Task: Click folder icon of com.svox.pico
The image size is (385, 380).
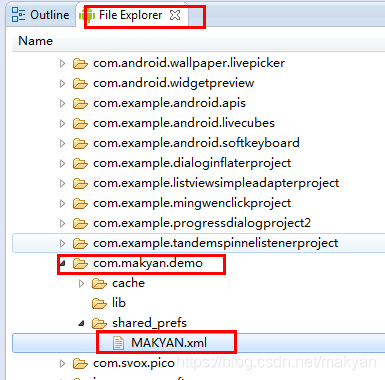Action: click(80, 363)
